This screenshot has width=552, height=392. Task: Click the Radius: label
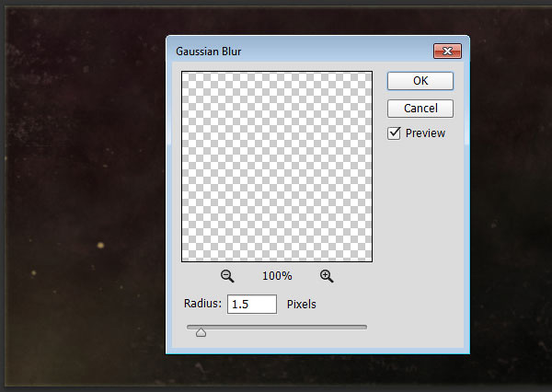[x=202, y=304]
